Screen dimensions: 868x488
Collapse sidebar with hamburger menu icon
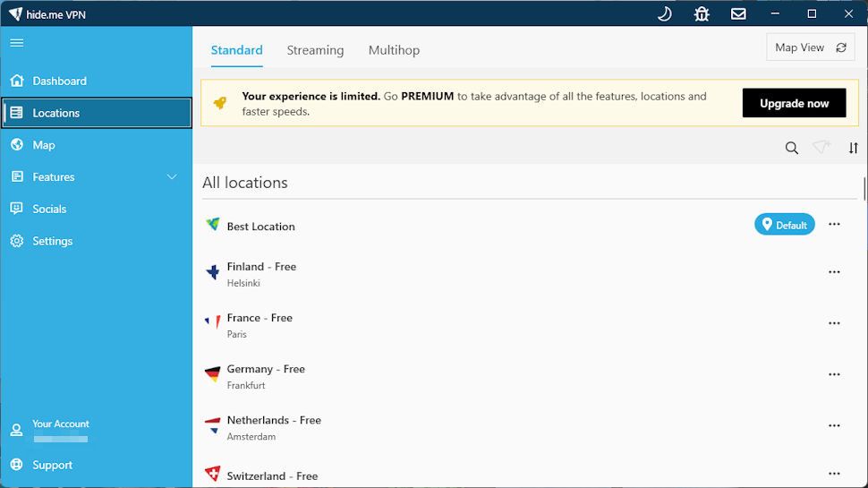pos(17,43)
